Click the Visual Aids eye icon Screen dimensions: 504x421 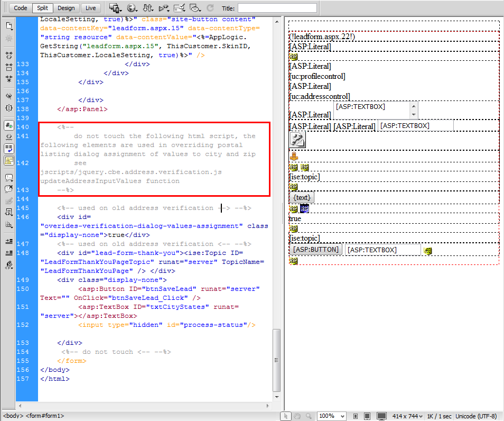[195, 8]
